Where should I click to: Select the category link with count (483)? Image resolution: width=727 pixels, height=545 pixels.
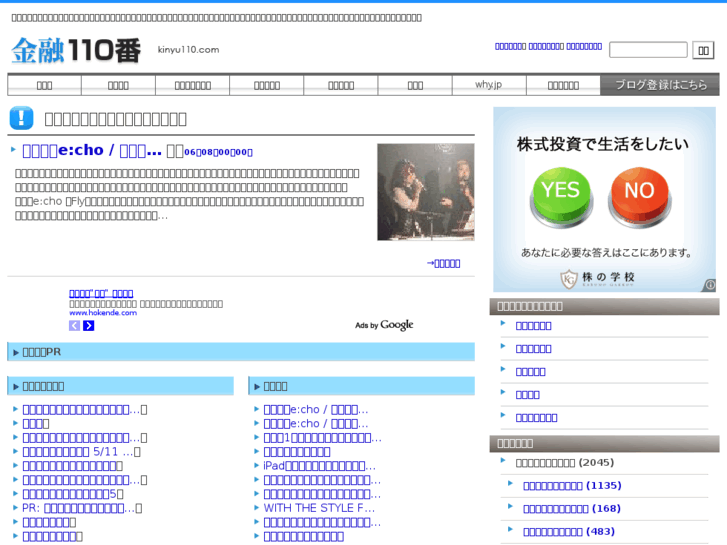[569, 532]
